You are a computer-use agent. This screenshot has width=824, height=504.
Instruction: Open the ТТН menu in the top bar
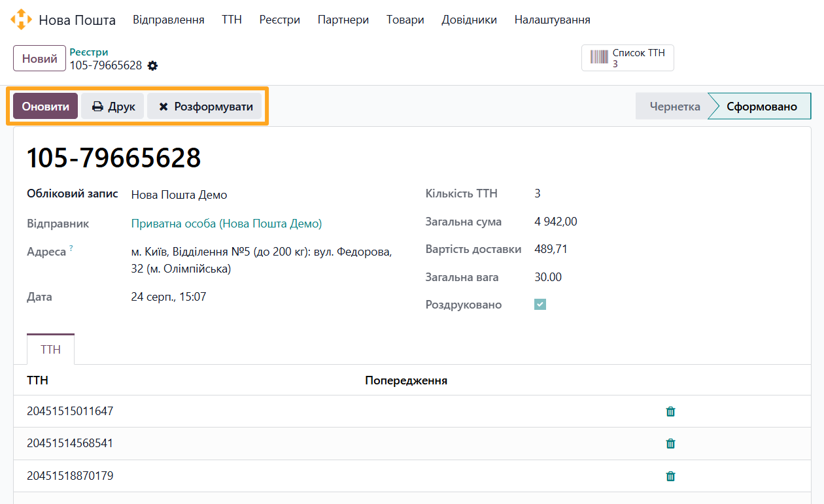pyautogui.click(x=232, y=20)
